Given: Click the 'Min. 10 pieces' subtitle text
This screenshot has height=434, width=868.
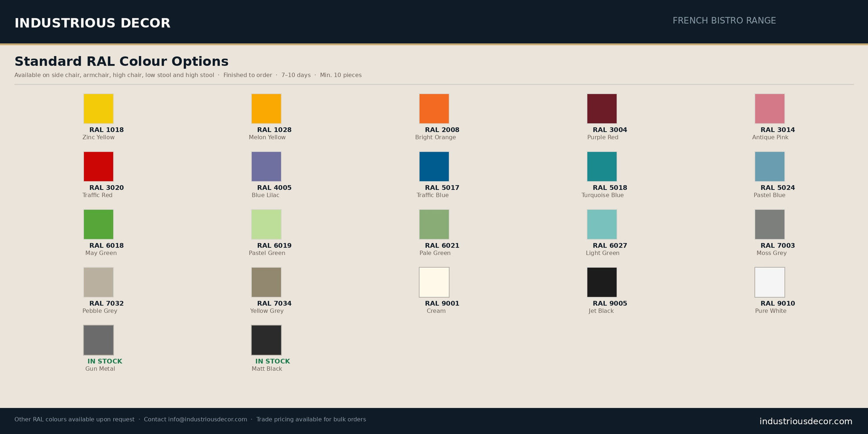Looking at the screenshot, I should pos(341,75).
